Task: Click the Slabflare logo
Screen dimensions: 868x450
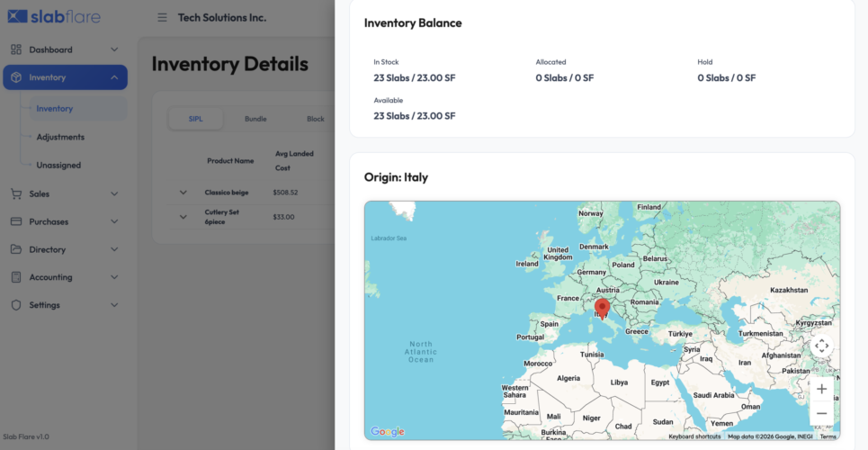Action: (54, 16)
